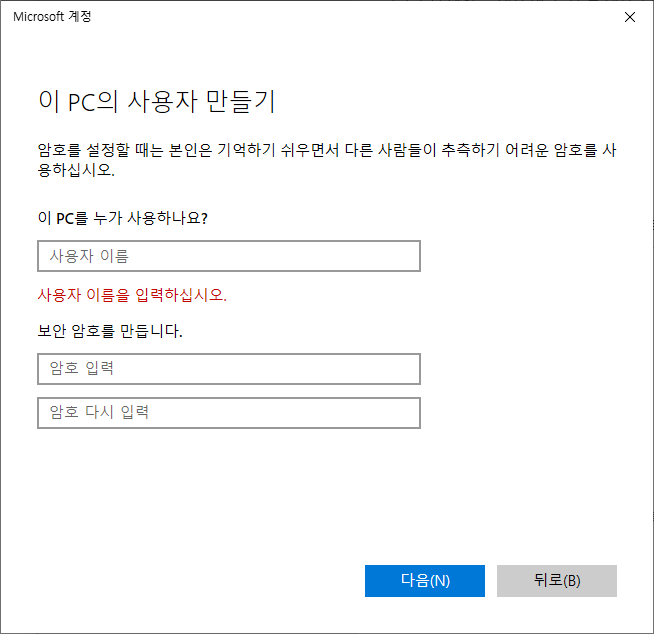Click the password advice paragraph beginning 암호를 설정할 때는
The width and height of the screenshot is (654, 634).
tap(327, 160)
